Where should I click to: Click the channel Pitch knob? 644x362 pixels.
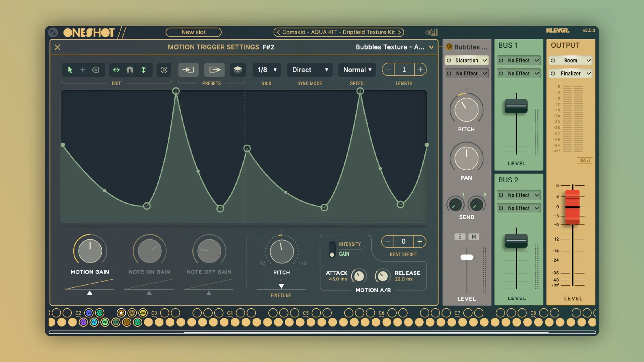tap(466, 109)
